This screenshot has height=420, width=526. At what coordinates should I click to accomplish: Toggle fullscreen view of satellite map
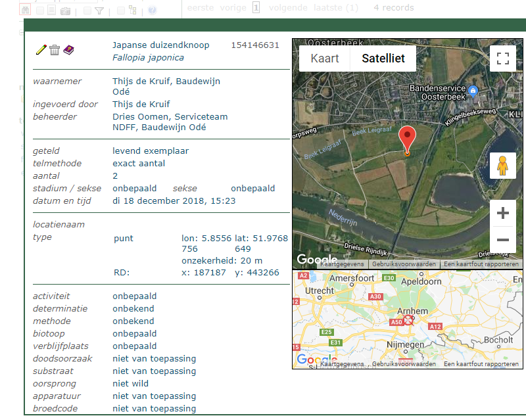point(502,58)
